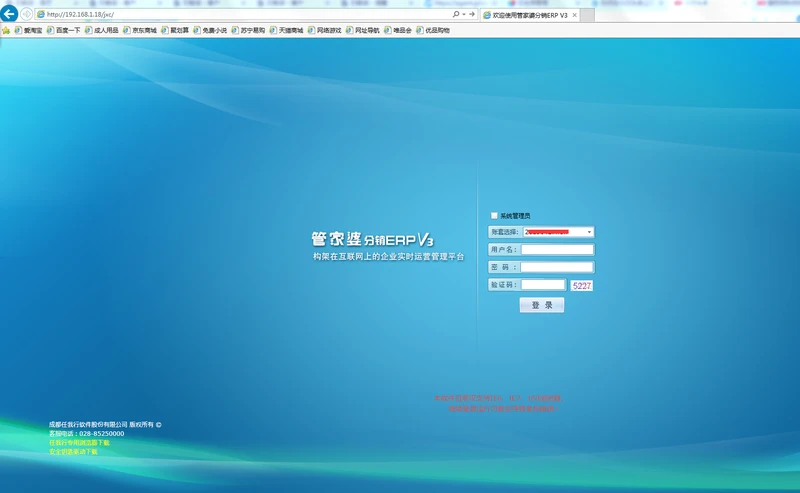The width and height of the screenshot is (800, 493).
Task: Click the browser back arrow button
Action: pyautogui.click(x=9, y=14)
